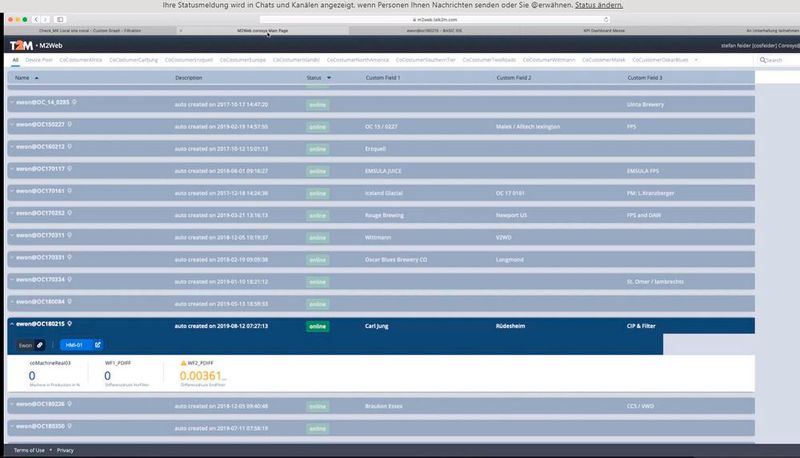Screen dimensions: 800x458
Task: Open the HMI-01 external link icon
Action: click(x=98, y=345)
